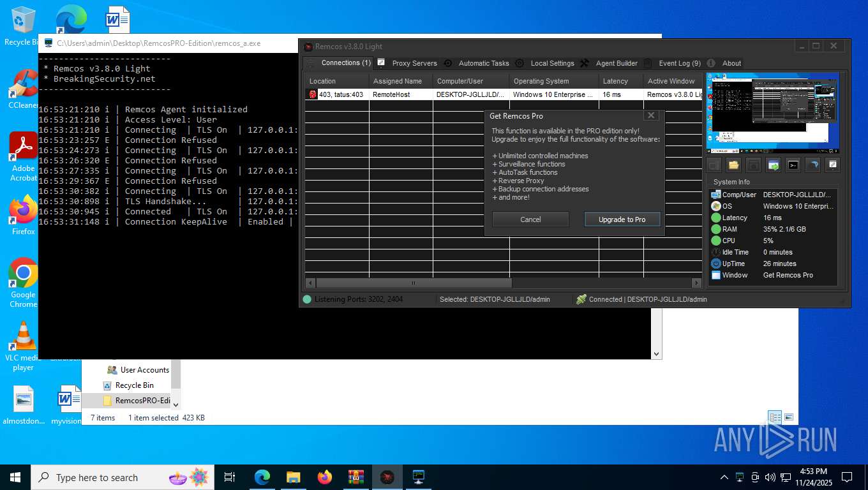This screenshot has height=490, width=868.
Task: Open the Local Settings tab
Action: click(x=545, y=63)
